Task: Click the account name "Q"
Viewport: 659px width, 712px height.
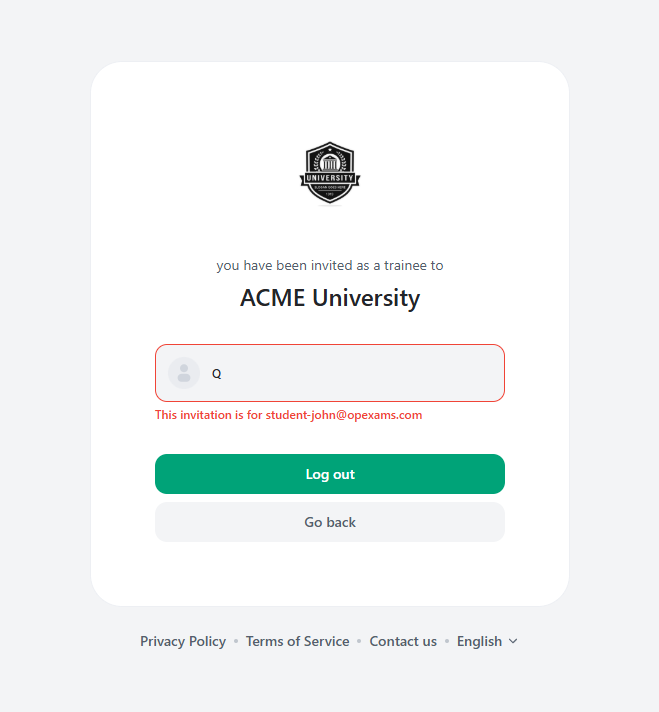Action: click(216, 374)
